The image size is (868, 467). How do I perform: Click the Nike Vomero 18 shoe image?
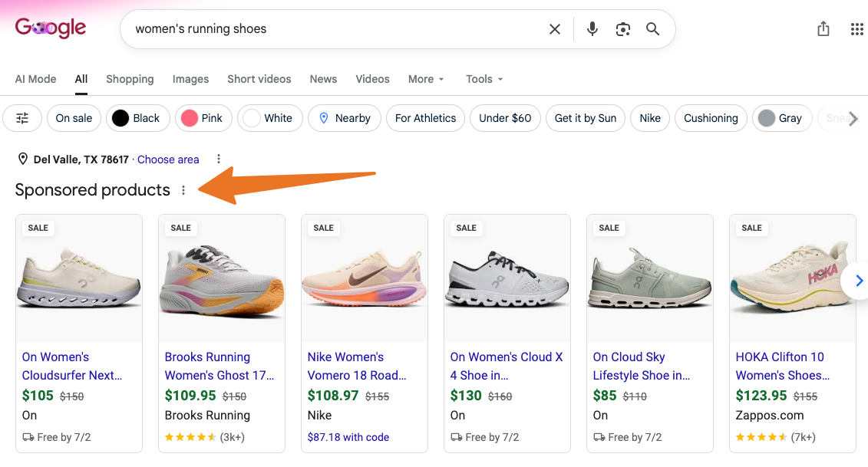point(365,278)
